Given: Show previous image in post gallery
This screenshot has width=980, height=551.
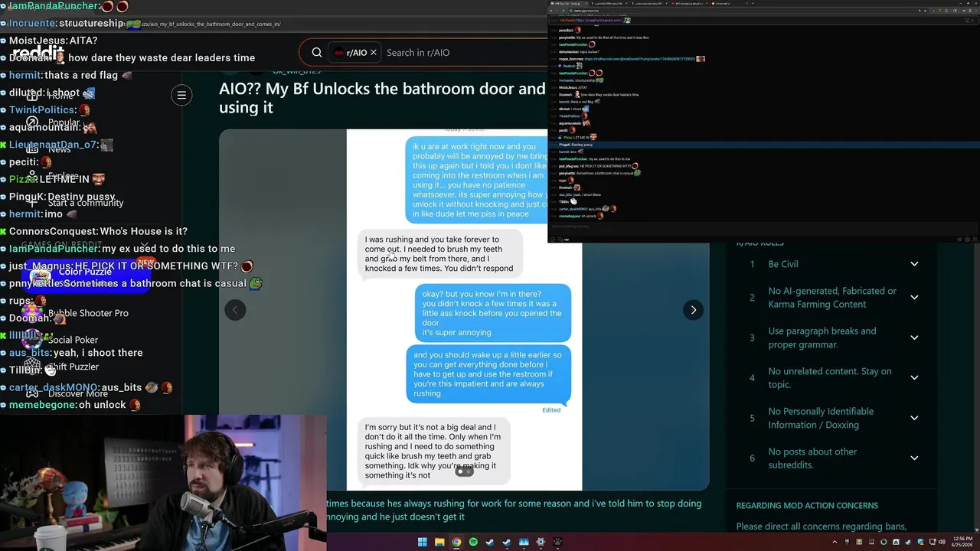Looking at the screenshot, I should (x=235, y=310).
